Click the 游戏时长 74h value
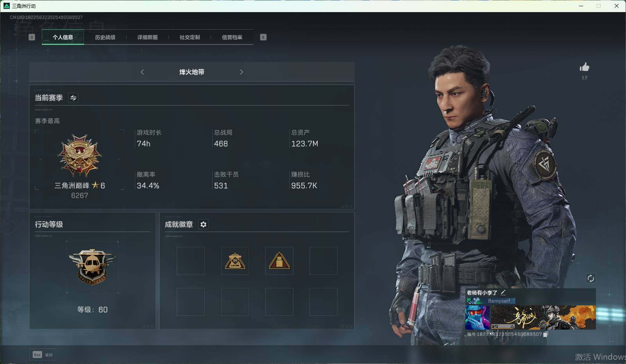Viewport: 626px width, 364px height. (x=143, y=144)
